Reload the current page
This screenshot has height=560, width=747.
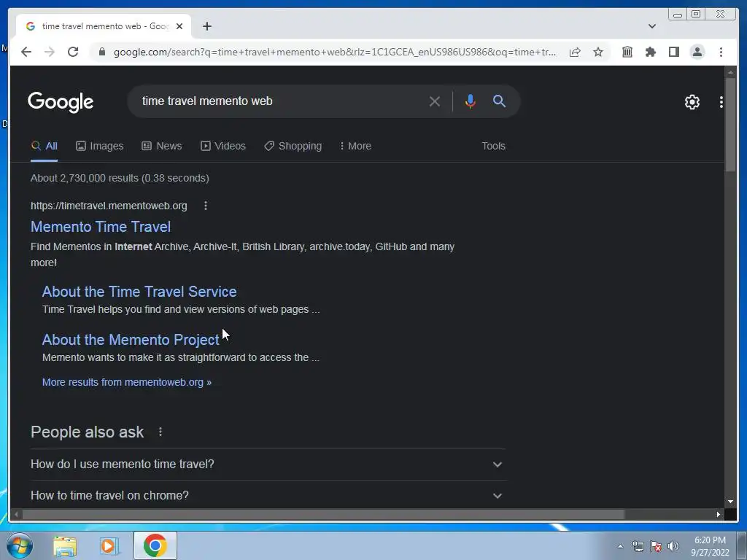point(73,52)
